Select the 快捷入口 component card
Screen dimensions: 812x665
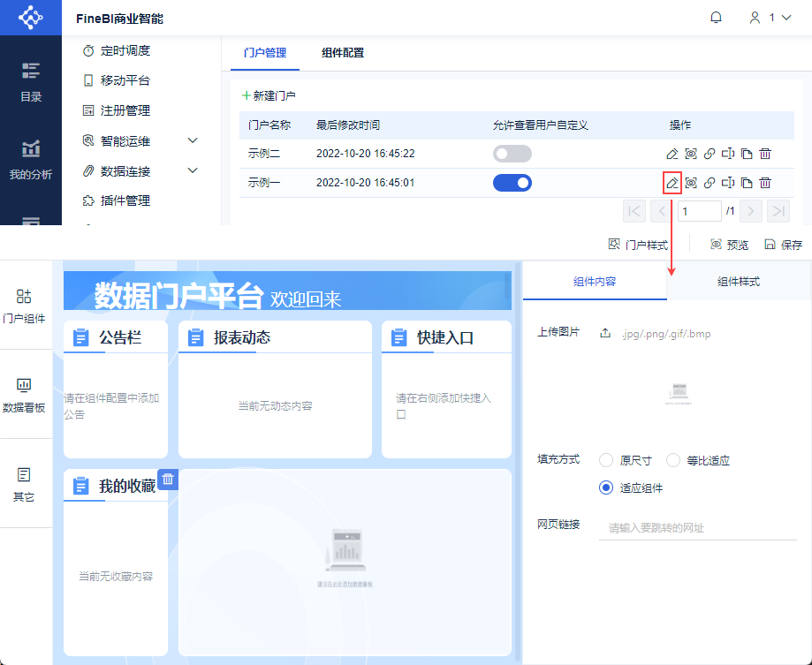(x=446, y=389)
